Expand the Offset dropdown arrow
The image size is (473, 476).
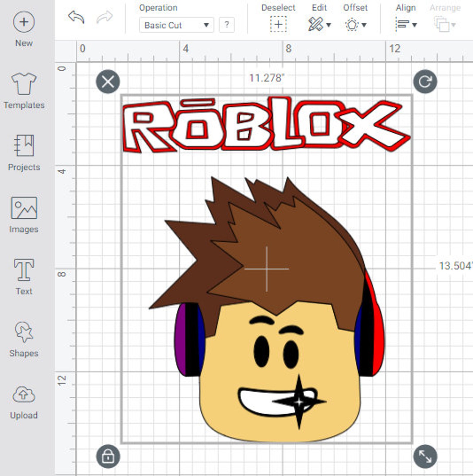pos(364,25)
